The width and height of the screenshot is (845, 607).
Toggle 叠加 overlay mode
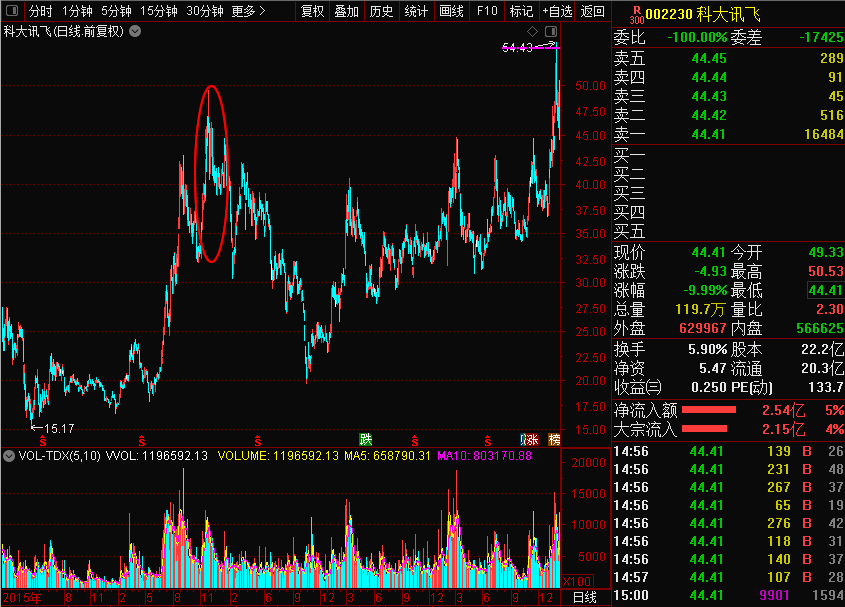point(346,12)
